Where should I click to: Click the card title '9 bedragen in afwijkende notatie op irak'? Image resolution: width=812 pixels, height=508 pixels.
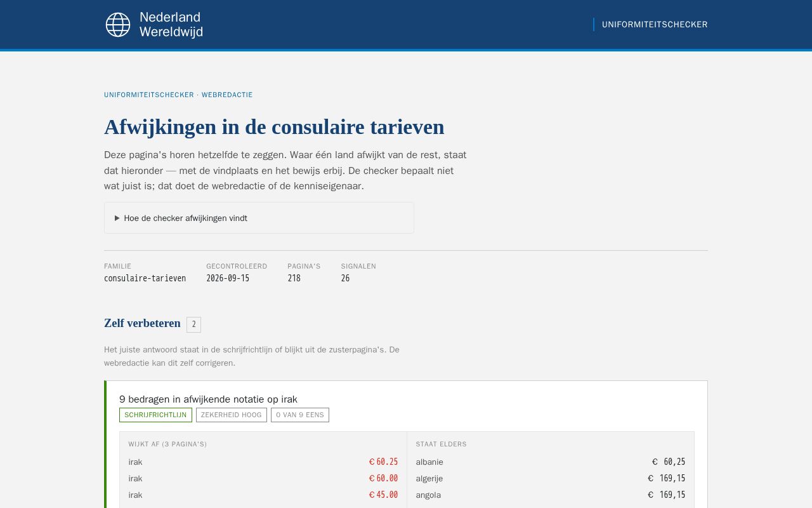click(208, 399)
